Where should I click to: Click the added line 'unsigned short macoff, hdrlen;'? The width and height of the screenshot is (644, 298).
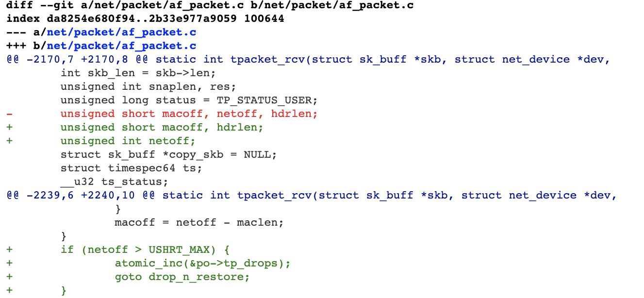point(162,127)
